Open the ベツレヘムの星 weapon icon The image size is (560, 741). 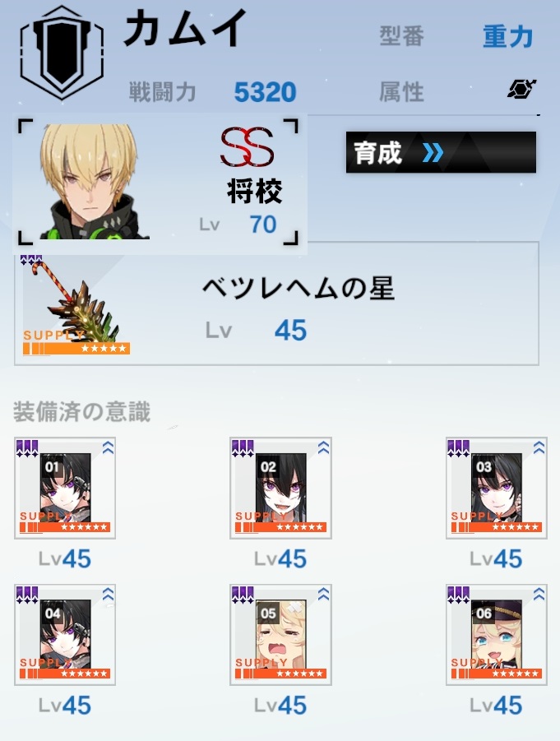point(76,305)
